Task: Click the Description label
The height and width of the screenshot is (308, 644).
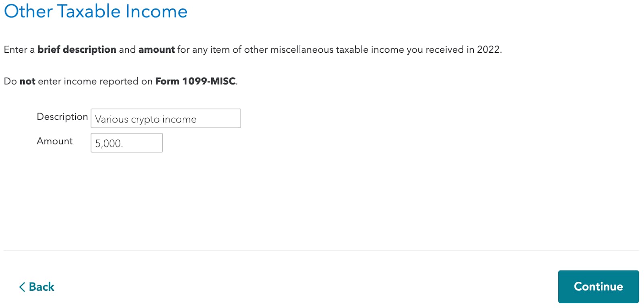Action: pyautogui.click(x=62, y=117)
